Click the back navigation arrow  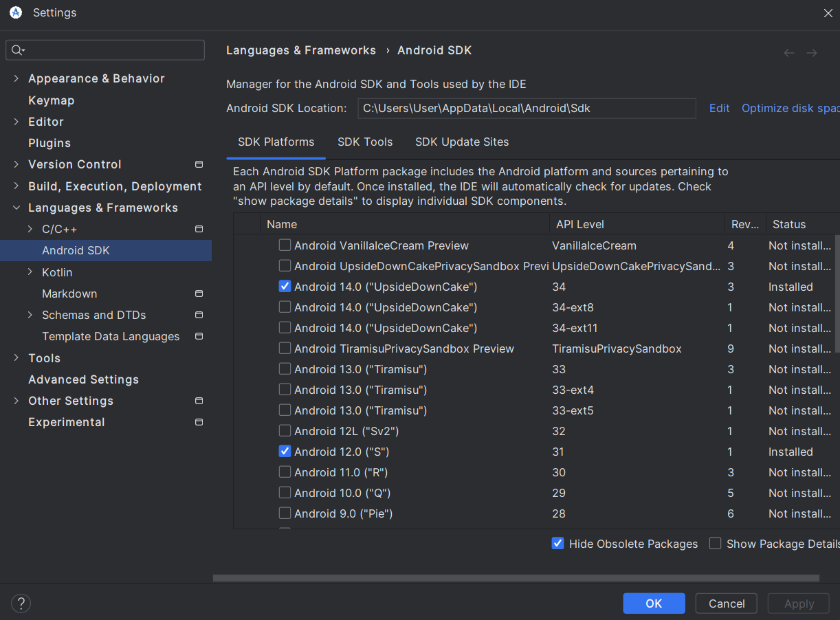(789, 53)
